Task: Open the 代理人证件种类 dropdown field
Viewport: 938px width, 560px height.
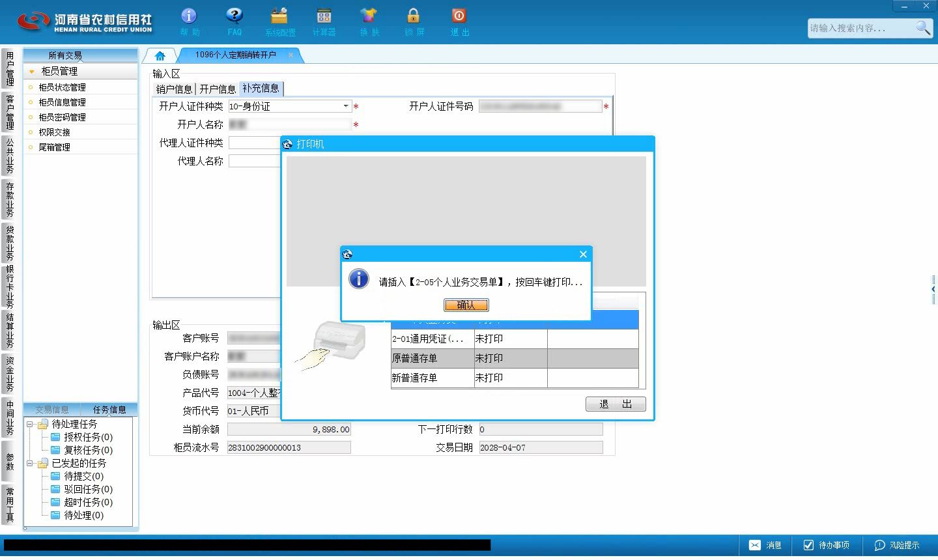Action: point(254,143)
